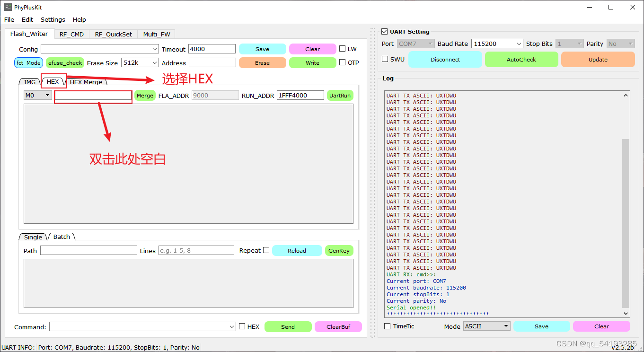Click the log scrollbar up arrow
The height and width of the screenshot is (352, 644).
pyautogui.click(x=626, y=95)
